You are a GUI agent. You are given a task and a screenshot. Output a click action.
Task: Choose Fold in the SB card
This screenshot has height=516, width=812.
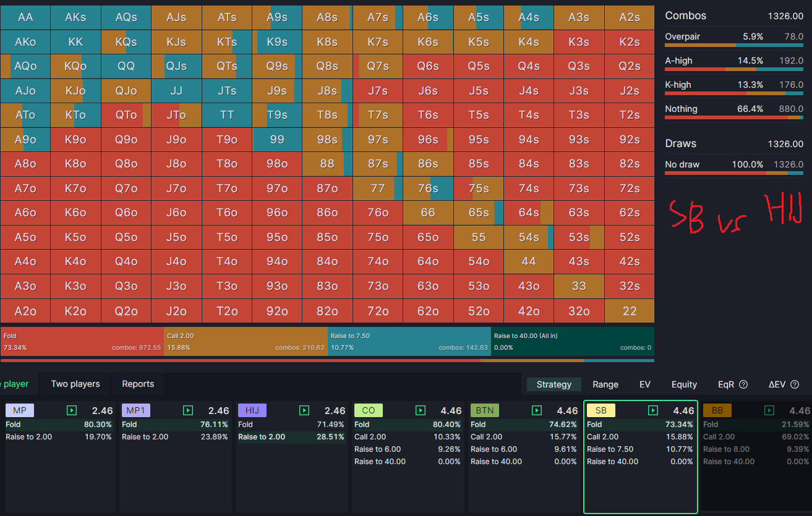[641, 425]
